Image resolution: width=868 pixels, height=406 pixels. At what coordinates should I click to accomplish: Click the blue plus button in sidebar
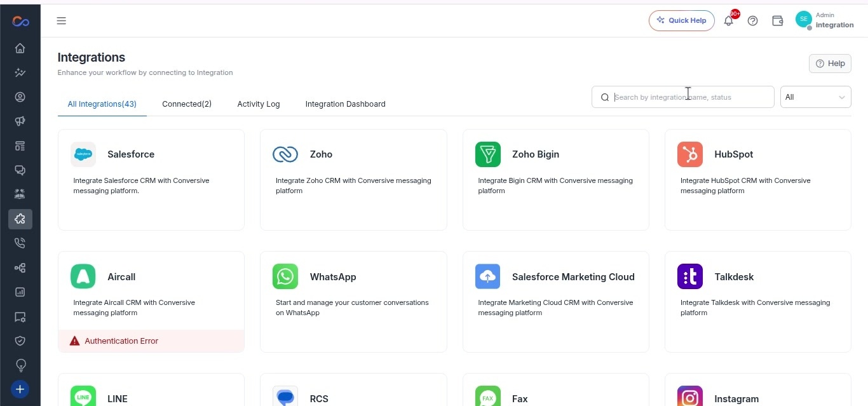pos(20,389)
